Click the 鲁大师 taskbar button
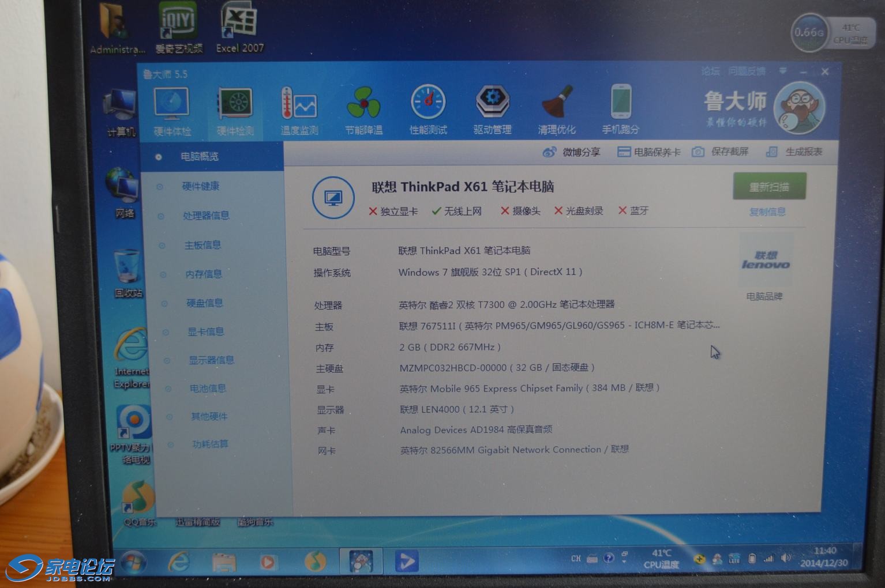Image resolution: width=885 pixels, height=588 pixels. pos(360,561)
